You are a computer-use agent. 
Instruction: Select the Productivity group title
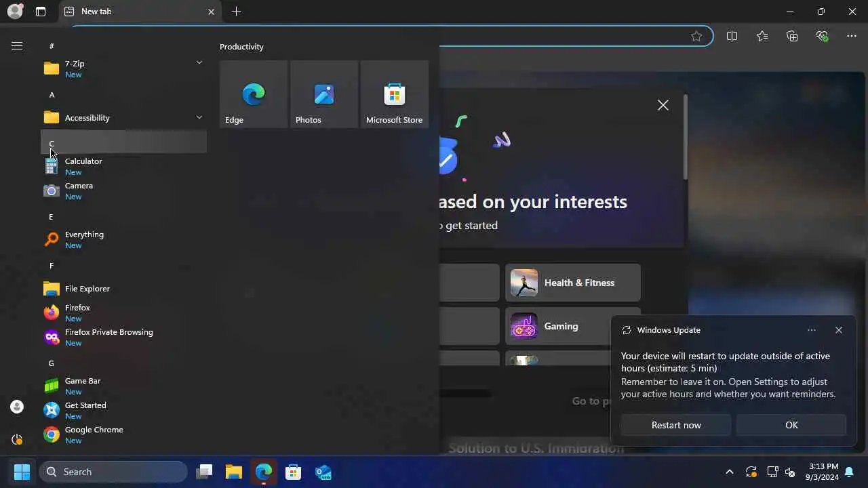(x=241, y=47)
